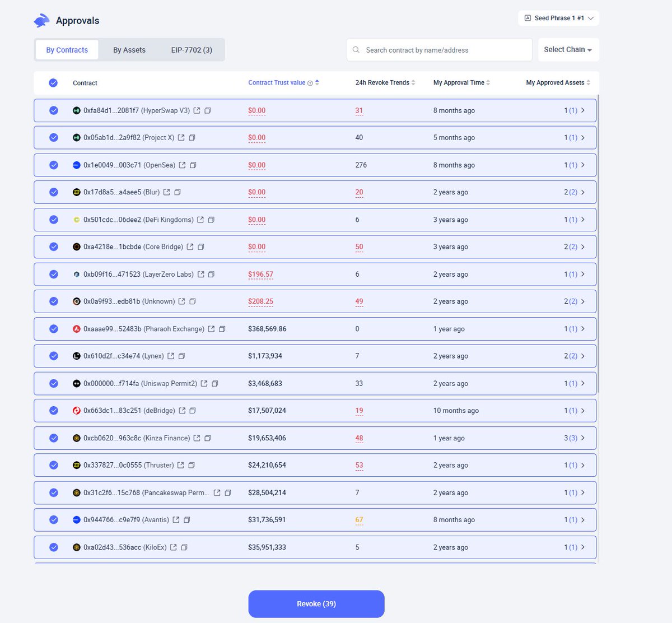Screen dimensions: 672x623
Task: Copy LayerZero Labs contract address
Action: (211, 275)
